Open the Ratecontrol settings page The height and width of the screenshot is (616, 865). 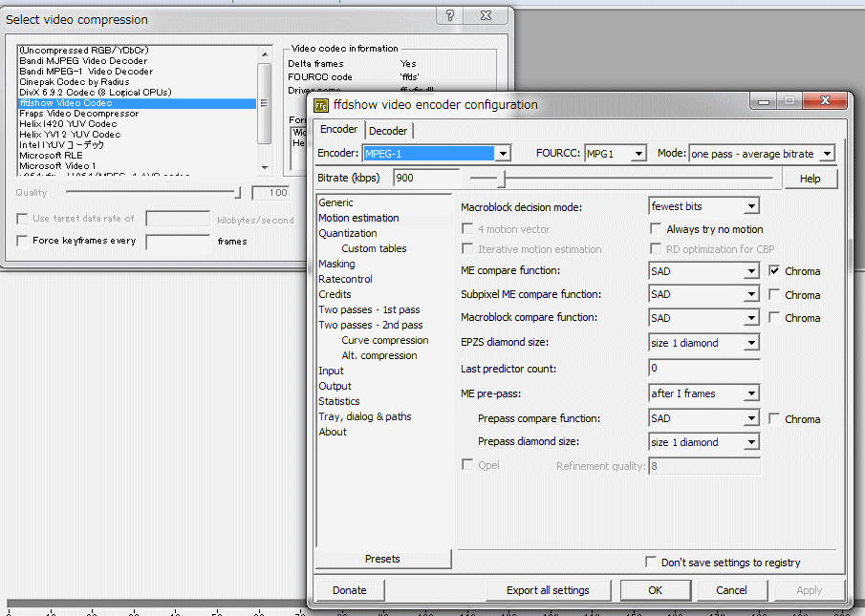pyautogui.click(x=345, y=279)
